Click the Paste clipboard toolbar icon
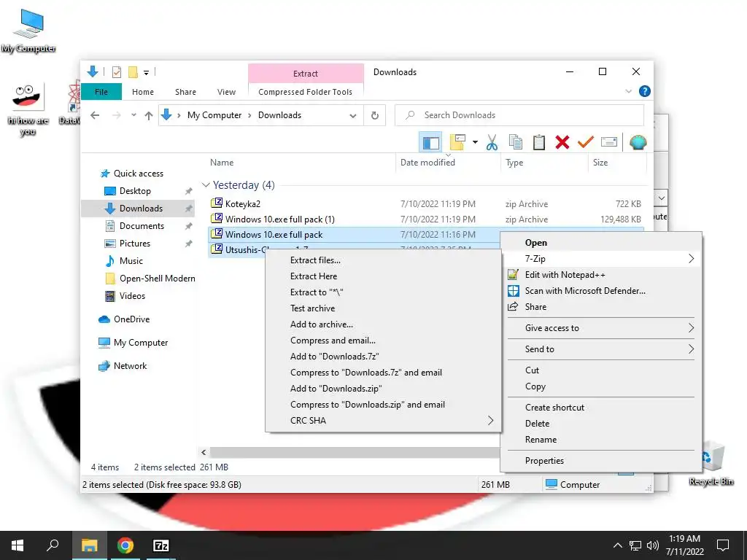 (x=539, y=142)
